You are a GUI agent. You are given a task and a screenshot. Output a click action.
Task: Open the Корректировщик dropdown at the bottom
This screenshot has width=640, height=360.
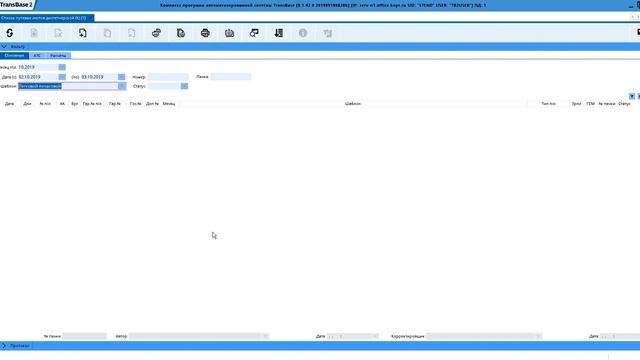(538, 336)
